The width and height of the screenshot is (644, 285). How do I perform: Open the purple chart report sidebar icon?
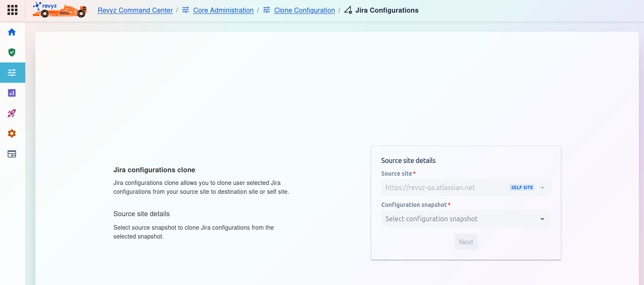(12, 93)
